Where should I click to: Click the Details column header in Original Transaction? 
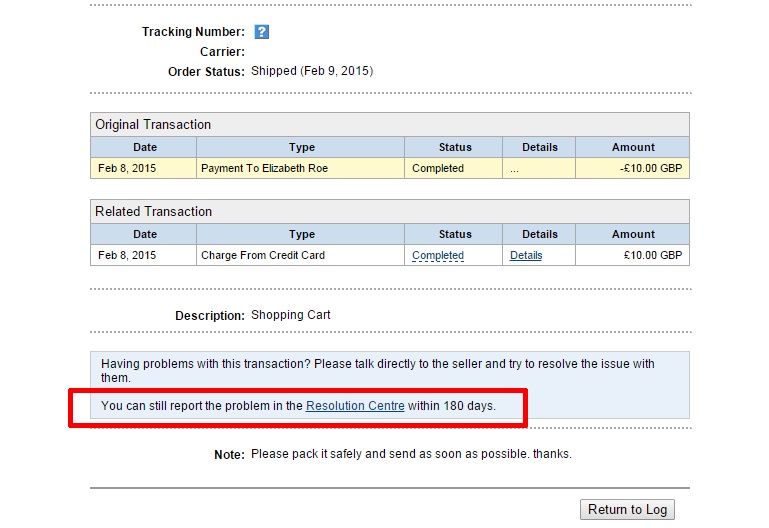(x=539, y=147)
